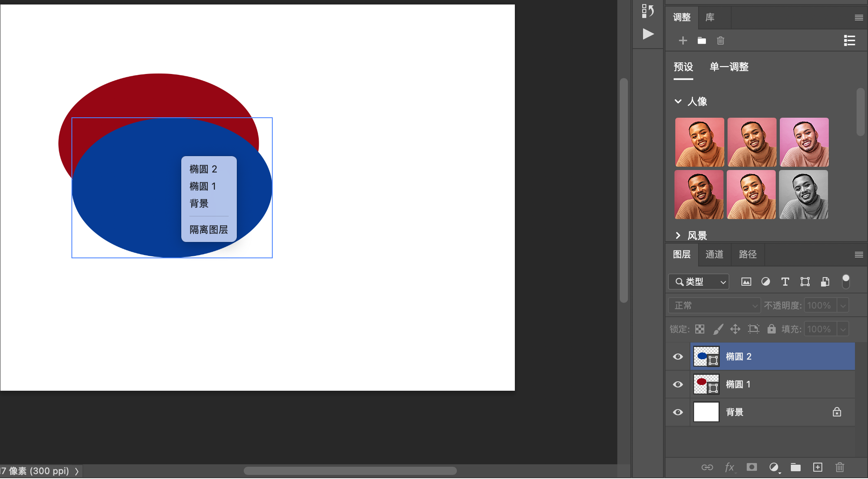Image resolution: width=868 pixels, height=479 pixels.
Task: Toggle visibility of the 背景 layer
Action: coord(678,412)
